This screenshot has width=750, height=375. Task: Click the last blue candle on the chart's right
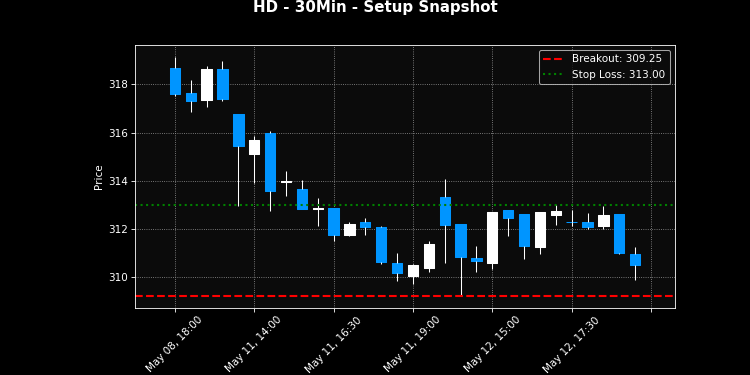[635, 260]
